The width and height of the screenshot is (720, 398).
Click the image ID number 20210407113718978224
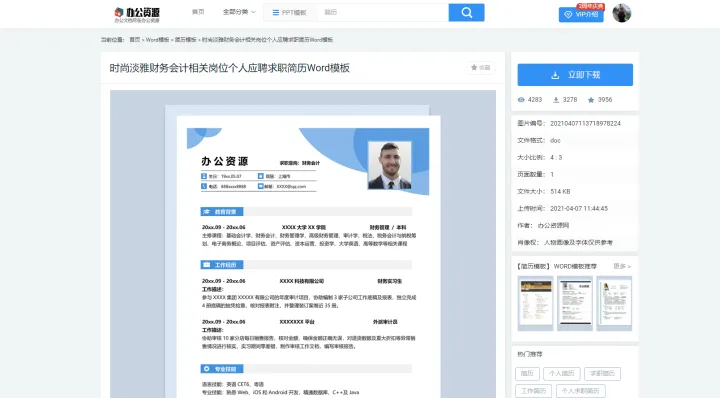click(x=585, y=123)
